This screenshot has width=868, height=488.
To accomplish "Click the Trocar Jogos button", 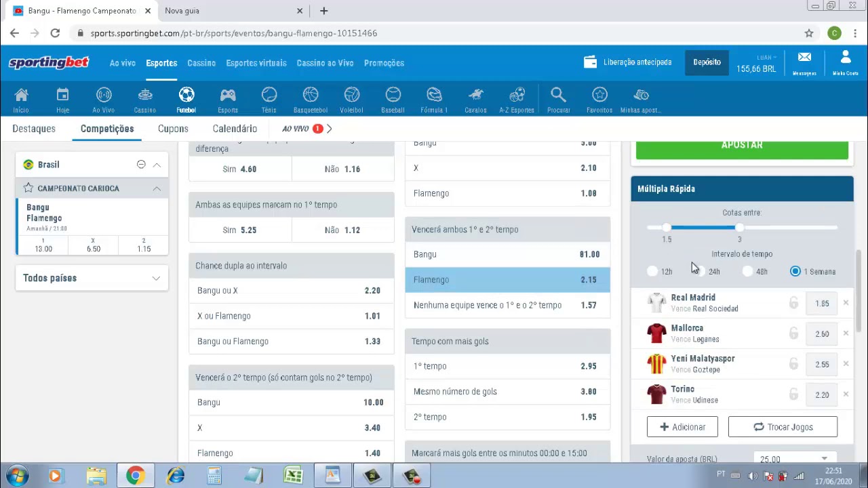I will 783,427.
